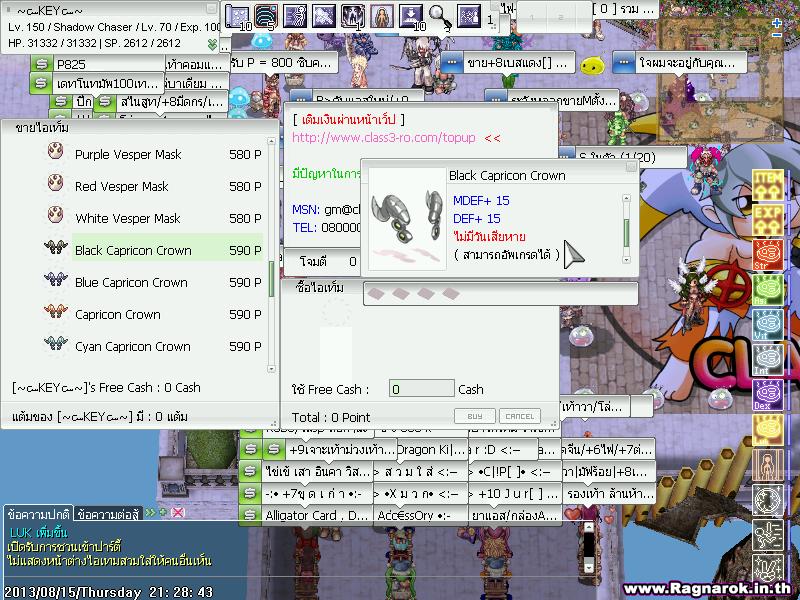Open the Alligator Card vending shop

click(x=306, y=515)
